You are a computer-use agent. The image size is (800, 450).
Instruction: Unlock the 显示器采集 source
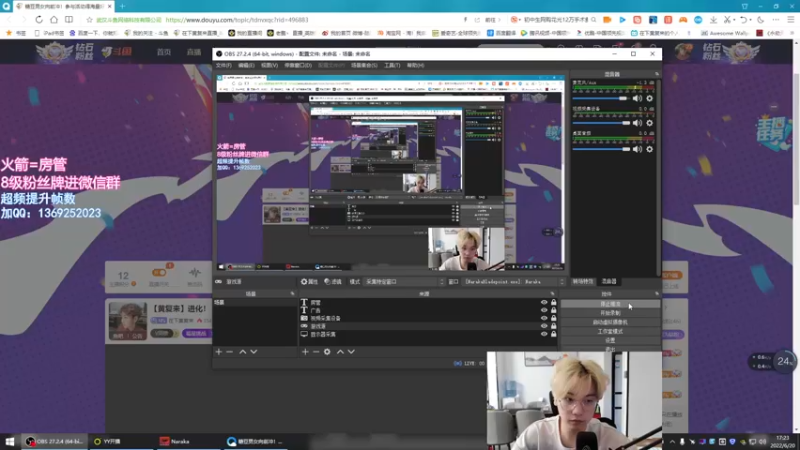[554, 334]
